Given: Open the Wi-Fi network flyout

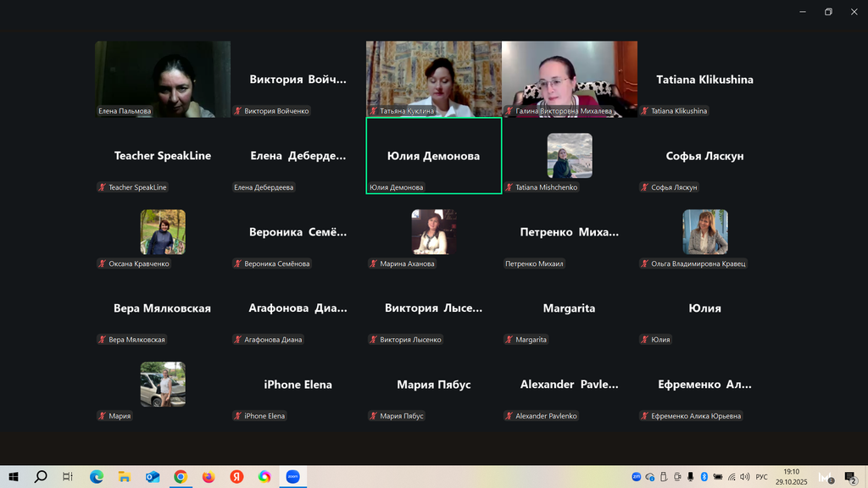Looking at the screenshot, I should pyautogui.click(x=732, y=477).
